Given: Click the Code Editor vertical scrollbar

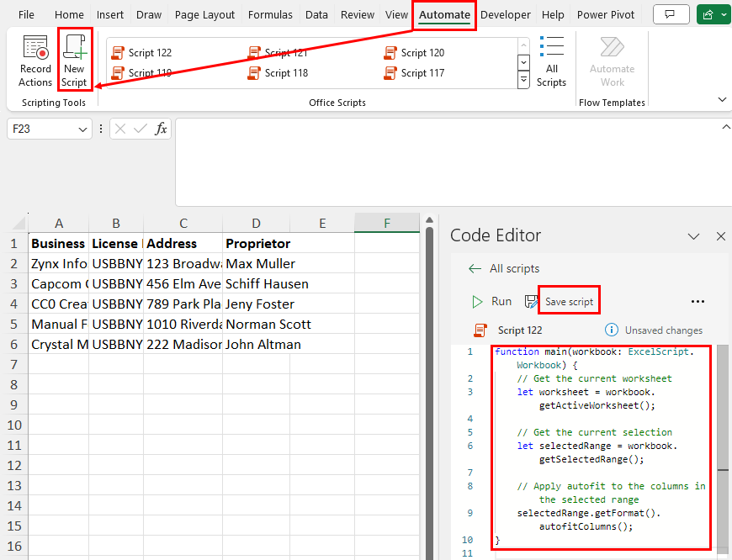Looking at the screenshot, I should (723, 451).
